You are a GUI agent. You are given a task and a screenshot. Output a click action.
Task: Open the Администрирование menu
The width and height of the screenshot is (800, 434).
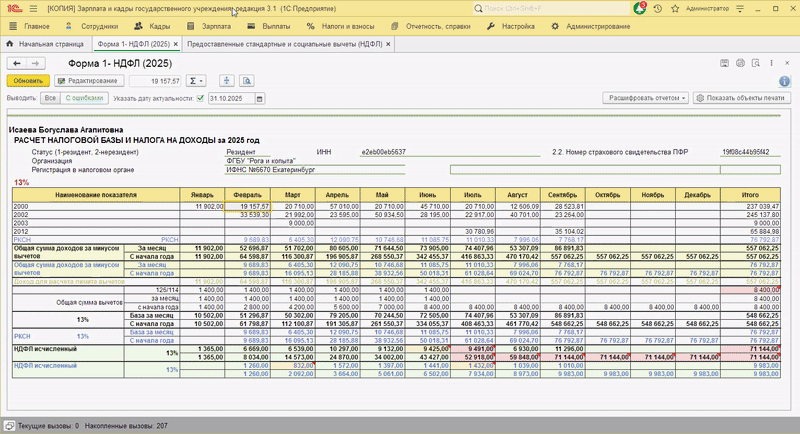click(x=590, y=26)
